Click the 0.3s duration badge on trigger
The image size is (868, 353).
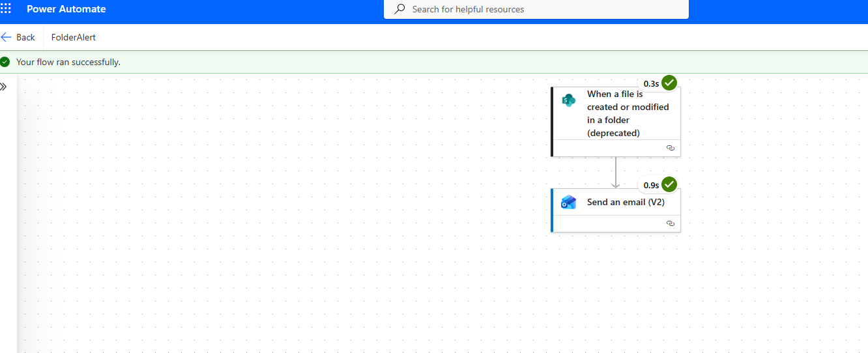[x=651, y=84]
